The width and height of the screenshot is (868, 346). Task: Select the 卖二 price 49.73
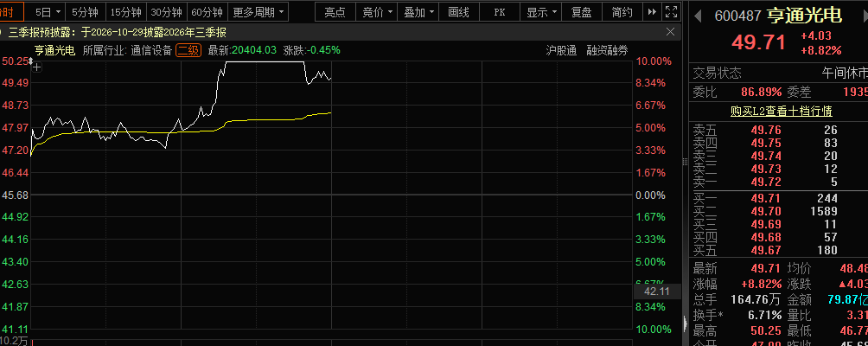(x=766, y=169)
